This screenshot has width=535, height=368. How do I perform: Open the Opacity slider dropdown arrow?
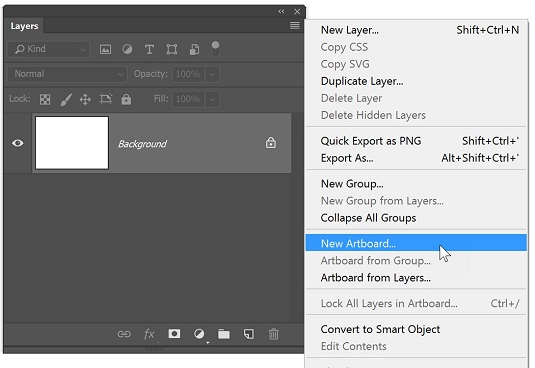point(212,74)
